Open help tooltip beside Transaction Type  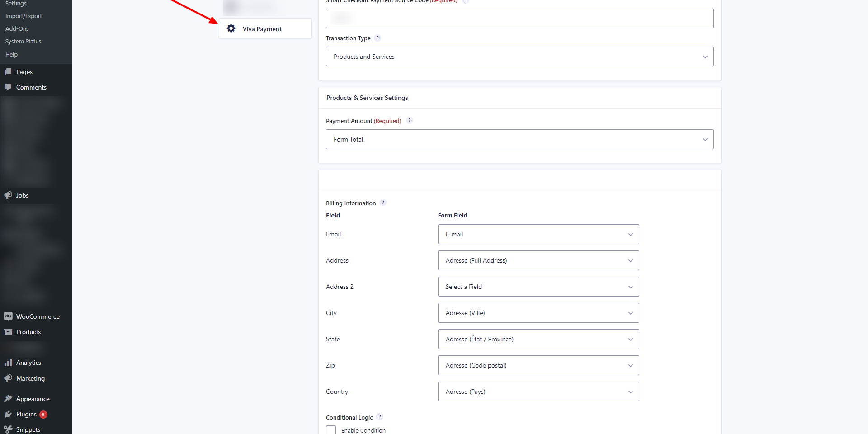click(x=378, y=38)
